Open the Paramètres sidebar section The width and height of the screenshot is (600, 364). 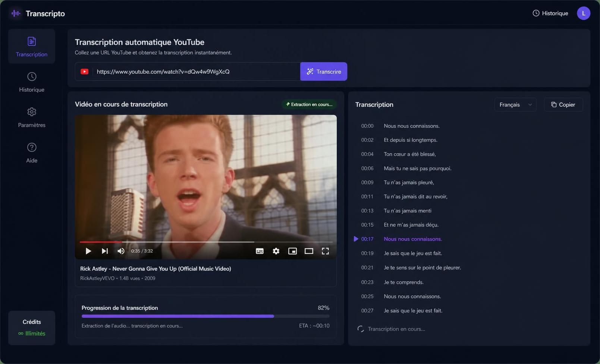point(32,117)
